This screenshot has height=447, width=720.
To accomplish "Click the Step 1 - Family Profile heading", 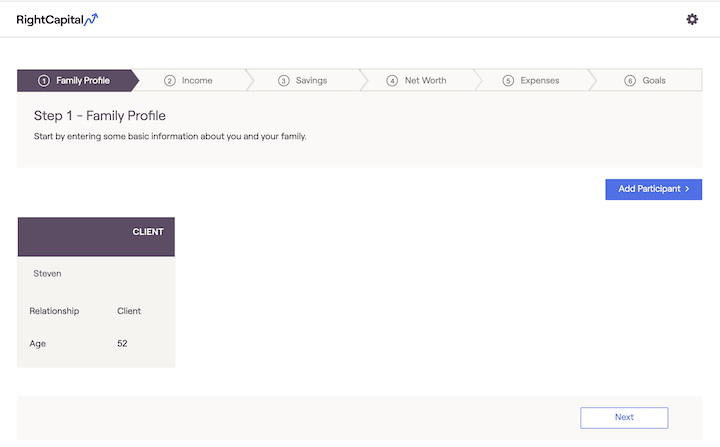I will (x=100, y=116).
